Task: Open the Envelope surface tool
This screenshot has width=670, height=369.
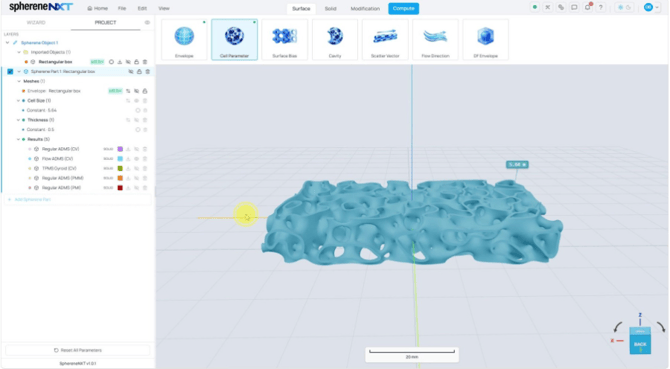Action: [x=184, y=39]
